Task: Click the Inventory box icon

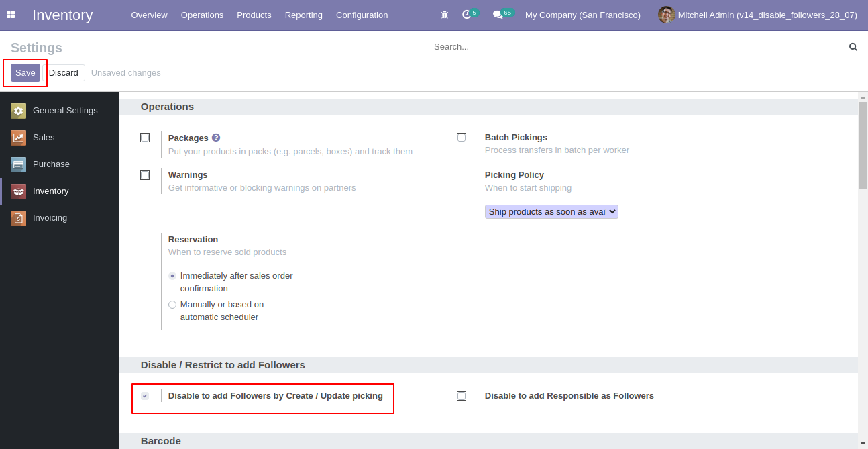Action: click(x=18, y=191)
